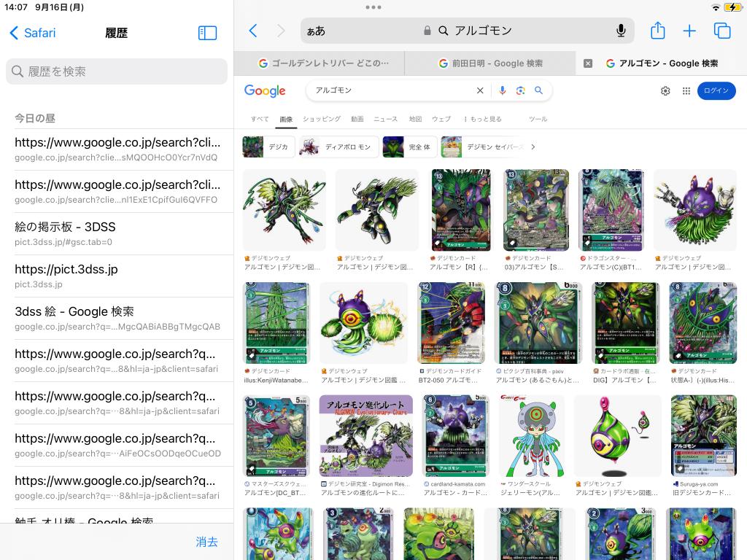Viewport: 747px width, 560px height.
Task: Open the Google apps grid
Action: (x=686, y=90)
